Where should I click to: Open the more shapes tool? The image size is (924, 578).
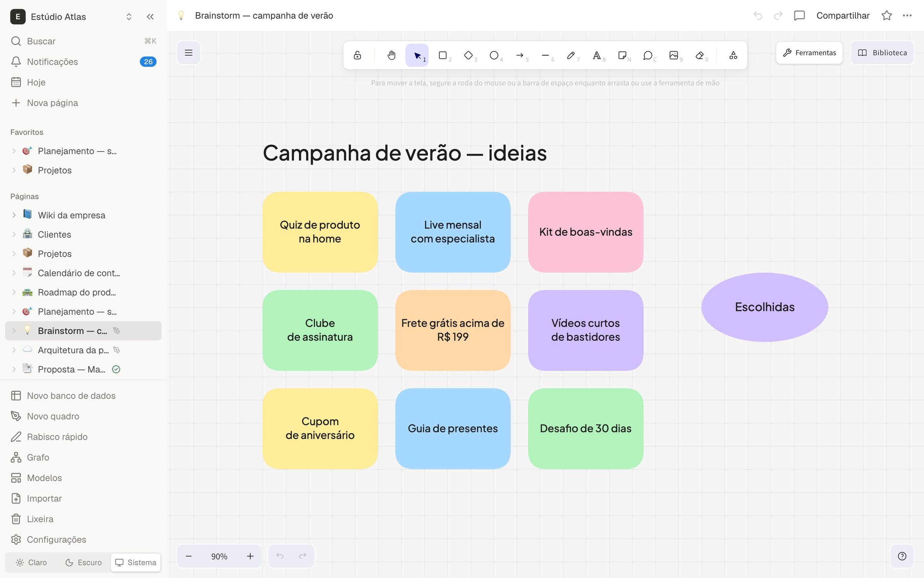[733, 55]
